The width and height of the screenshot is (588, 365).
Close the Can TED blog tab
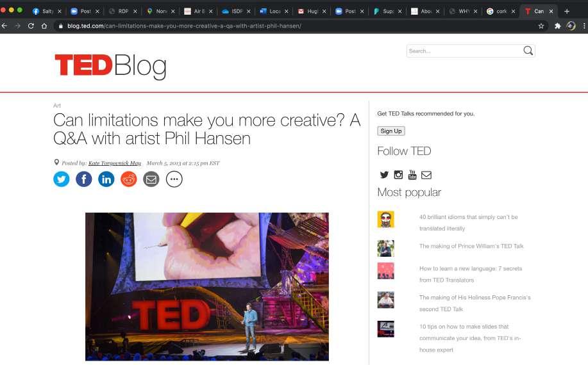(551, 12)
